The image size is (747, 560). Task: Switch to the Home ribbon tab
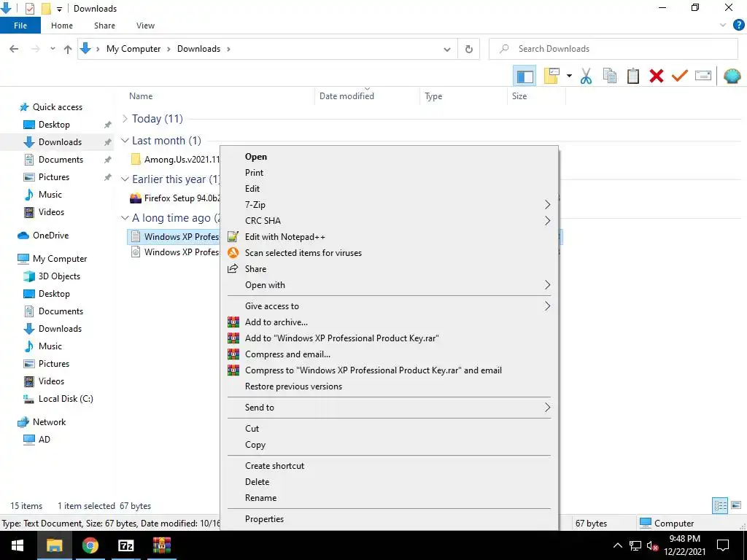tap(62, 26)
